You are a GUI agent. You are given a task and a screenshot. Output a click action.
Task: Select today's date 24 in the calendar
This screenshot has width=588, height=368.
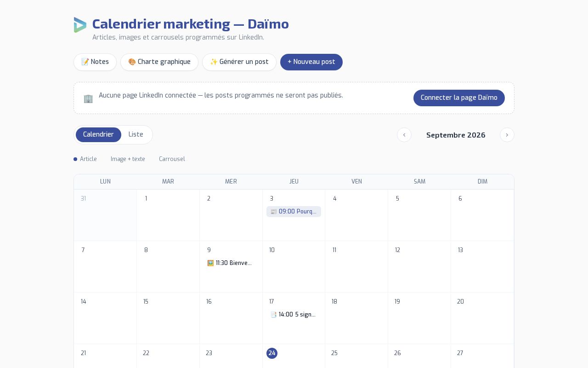(272, 353)
